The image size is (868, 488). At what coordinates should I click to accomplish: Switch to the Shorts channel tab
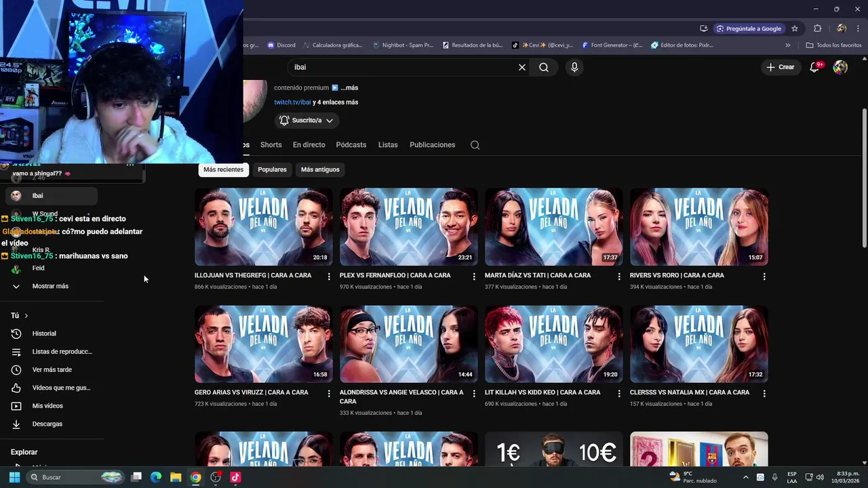(271, 145)
